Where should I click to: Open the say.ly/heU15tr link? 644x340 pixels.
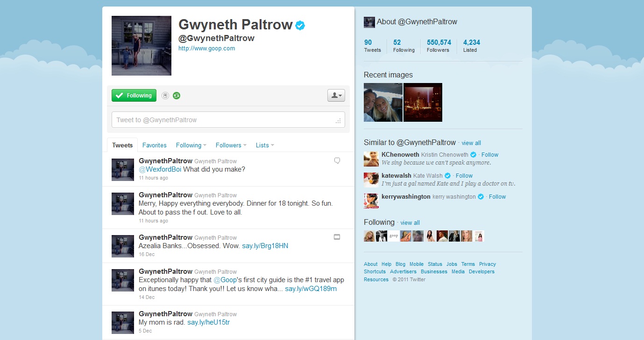pyautogui.click(x=208, y=322)
